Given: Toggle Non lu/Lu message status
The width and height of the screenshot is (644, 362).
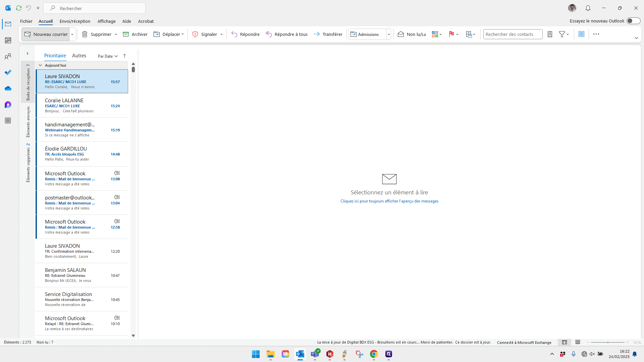Looking at the screenshot, I should coord(412,34).
